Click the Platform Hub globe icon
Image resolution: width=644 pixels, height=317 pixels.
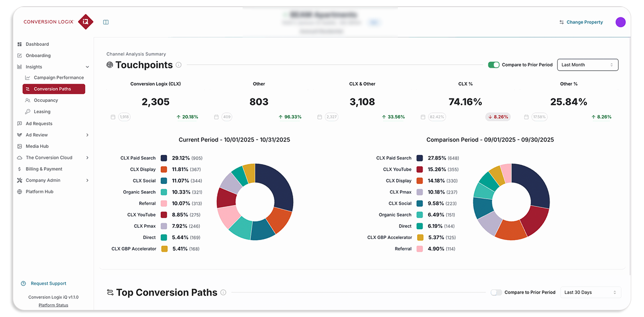point(19,192)
